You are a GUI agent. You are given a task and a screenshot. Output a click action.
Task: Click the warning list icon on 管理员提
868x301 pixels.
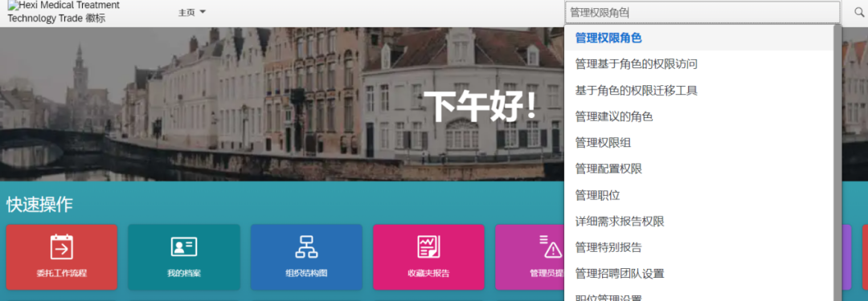[551, 246]
